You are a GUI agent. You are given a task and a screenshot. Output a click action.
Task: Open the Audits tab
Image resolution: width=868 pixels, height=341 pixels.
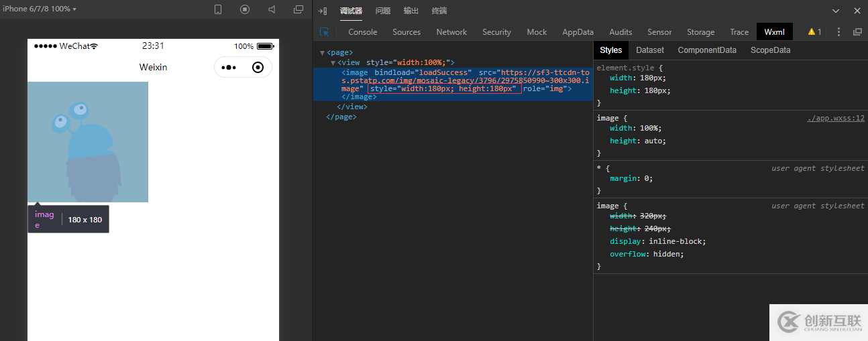620,31
